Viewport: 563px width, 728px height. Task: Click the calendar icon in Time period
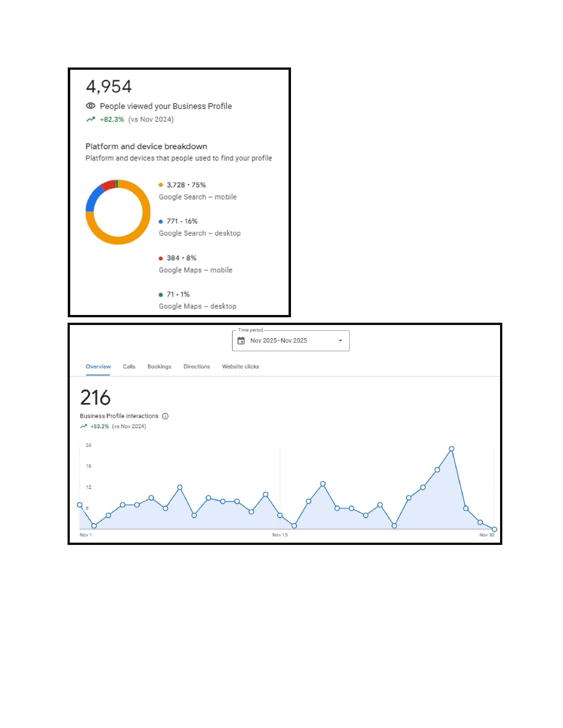pyautogui.click(x=241, y=341)
